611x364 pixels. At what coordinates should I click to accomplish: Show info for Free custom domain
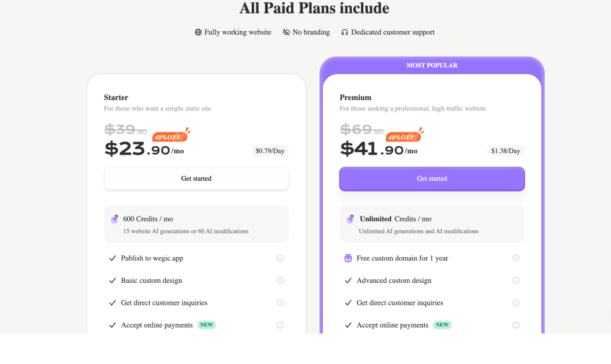516,258
